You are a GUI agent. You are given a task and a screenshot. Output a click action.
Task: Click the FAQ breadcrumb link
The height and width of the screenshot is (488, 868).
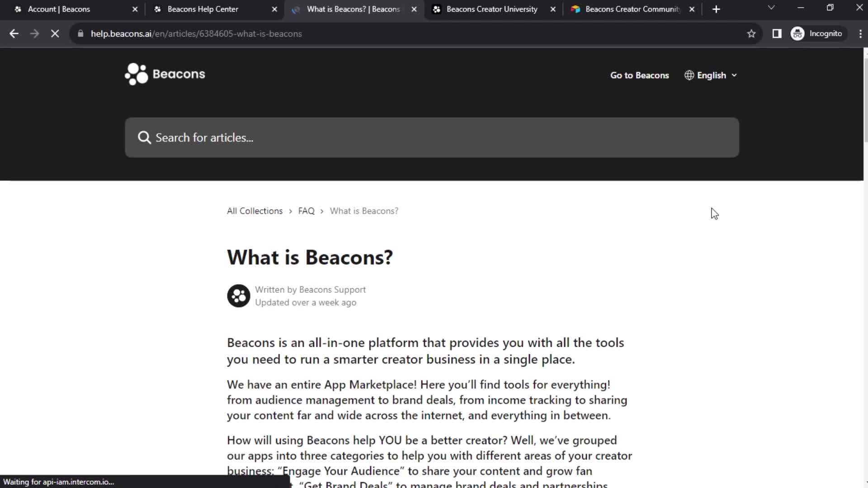tap(306, 210)
